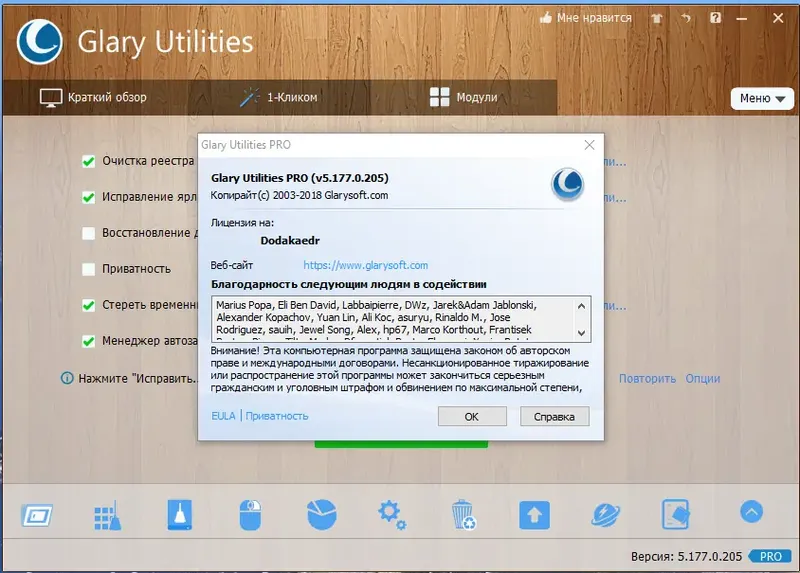
Task: Click the grid icon beside 'Модули'
Action: pyautogui.click(x=439, y=97)
